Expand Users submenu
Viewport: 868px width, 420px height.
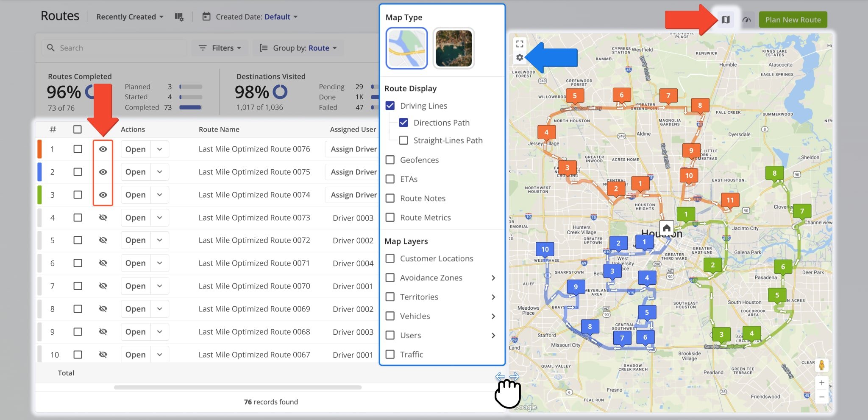click(x=493, y=335)
